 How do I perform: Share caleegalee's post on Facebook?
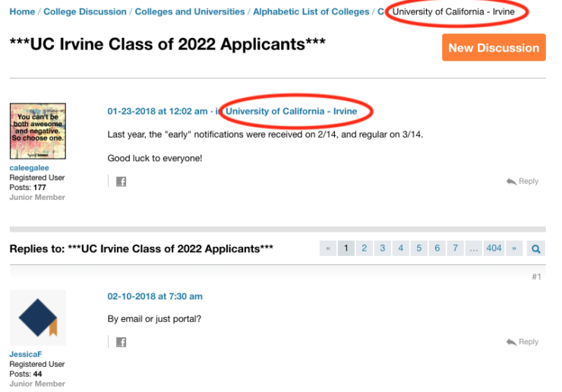(x=122, y=182)
